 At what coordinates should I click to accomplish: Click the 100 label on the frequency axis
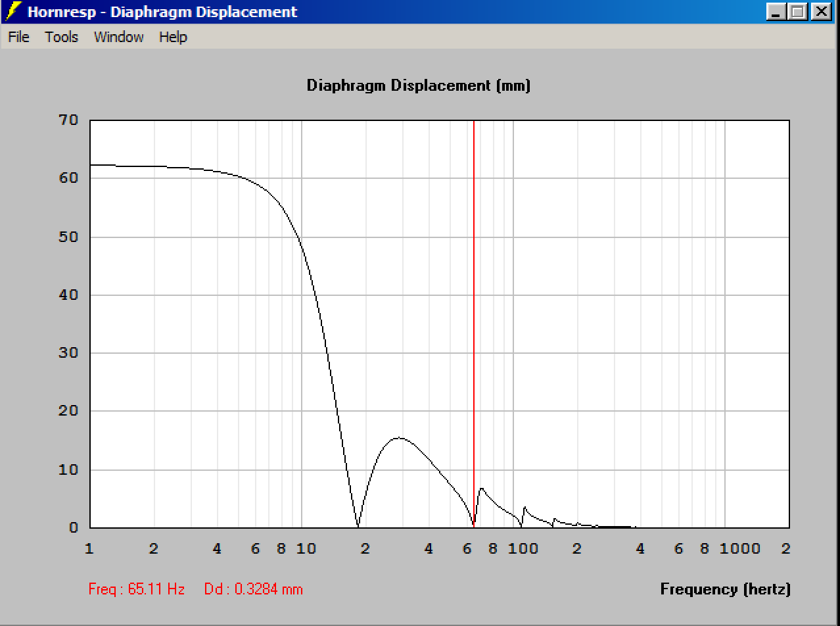point(523,548)
